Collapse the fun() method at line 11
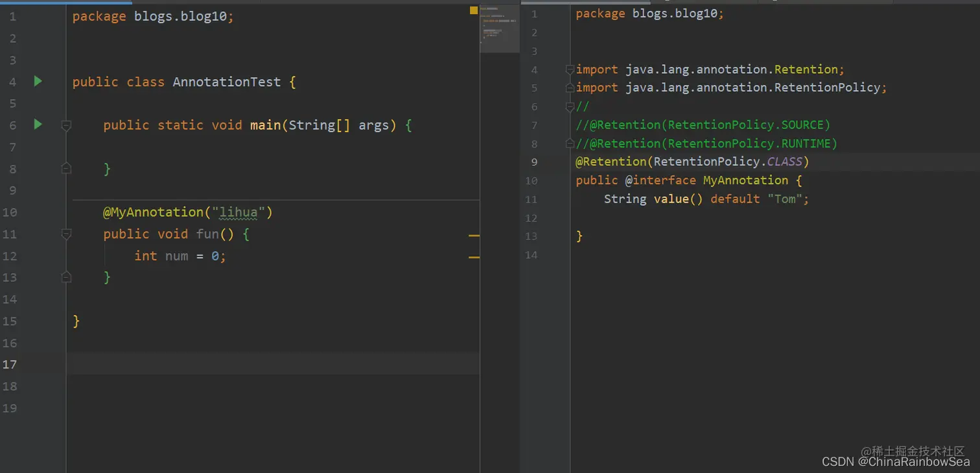 coord(66,234)
